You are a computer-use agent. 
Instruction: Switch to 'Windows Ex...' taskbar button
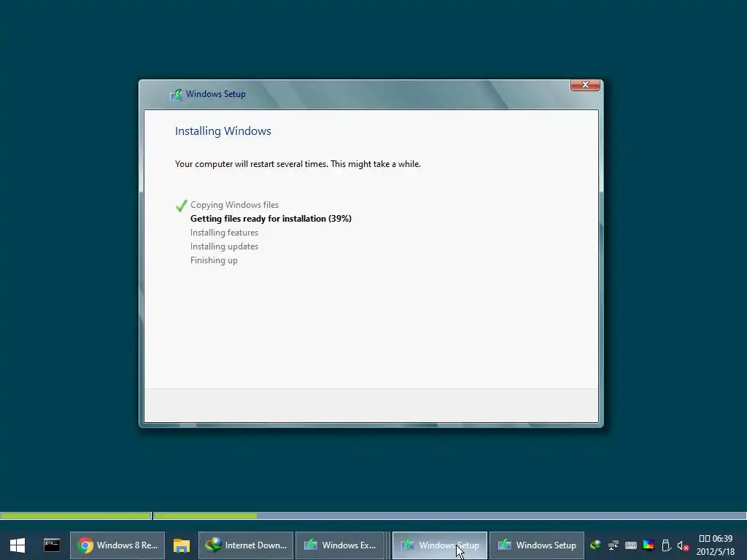coord(340,545)
